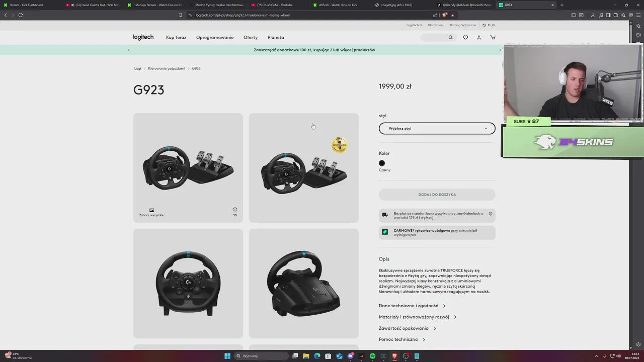Expand Materiały i zrównoważony rozwój
Viewport: 644px width, 362px height.
pos(418,317)
